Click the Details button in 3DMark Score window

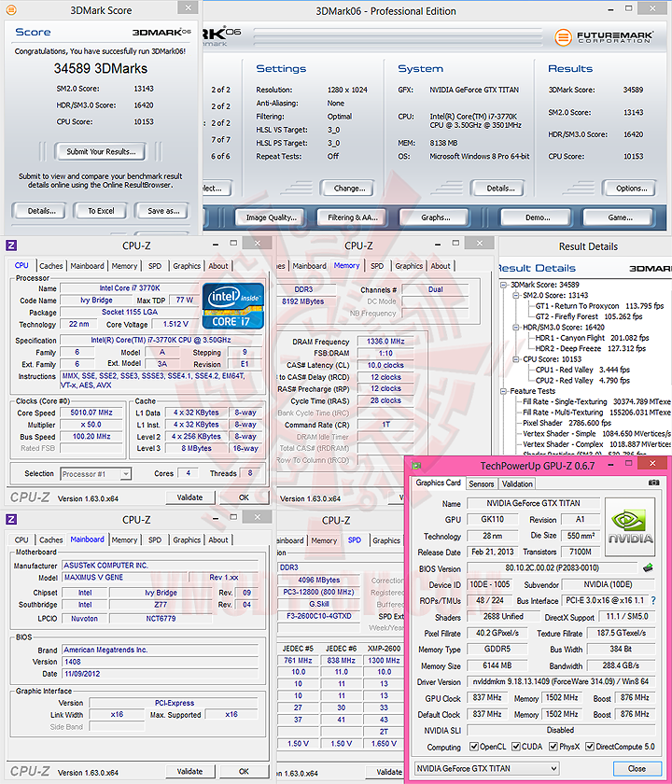[41, 211]
